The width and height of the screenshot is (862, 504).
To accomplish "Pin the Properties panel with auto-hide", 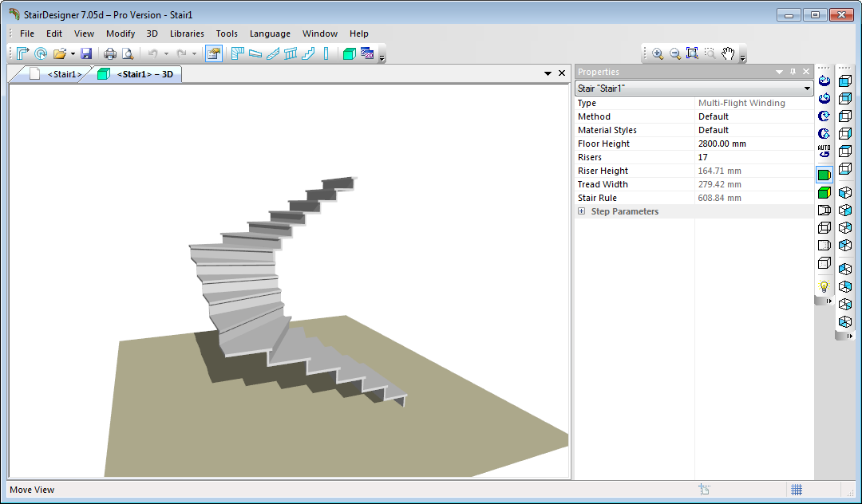I will (793, 72).
